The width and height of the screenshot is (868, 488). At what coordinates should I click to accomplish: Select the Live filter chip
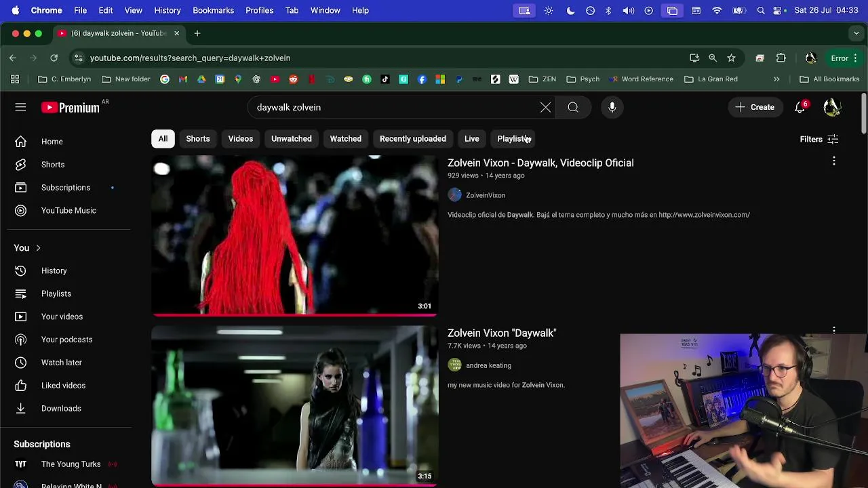click(x=471, y=139)
